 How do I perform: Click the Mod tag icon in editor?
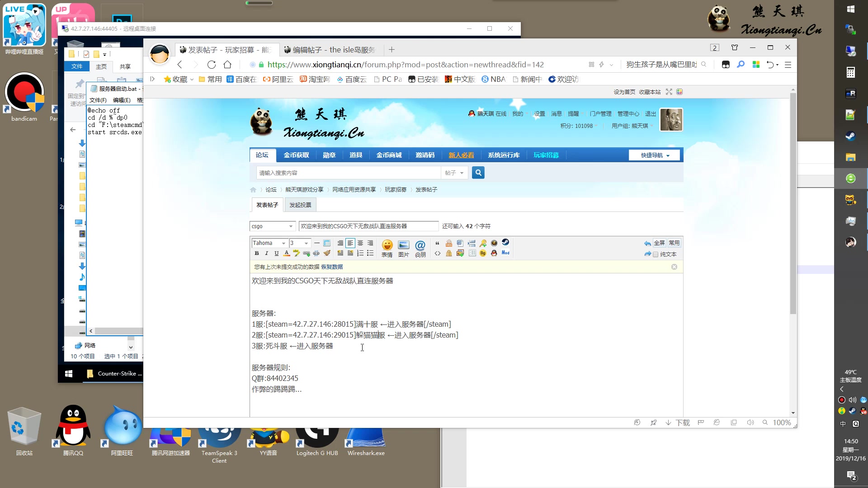(x=505, y=253)
